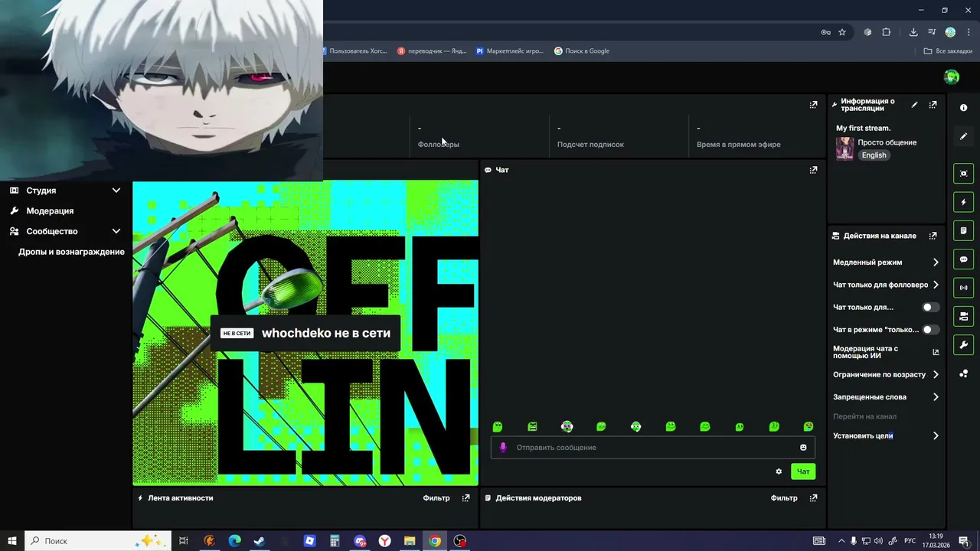Click the English language tag
Viewport: 980px width, 551px height.
(x=874, y=155)
